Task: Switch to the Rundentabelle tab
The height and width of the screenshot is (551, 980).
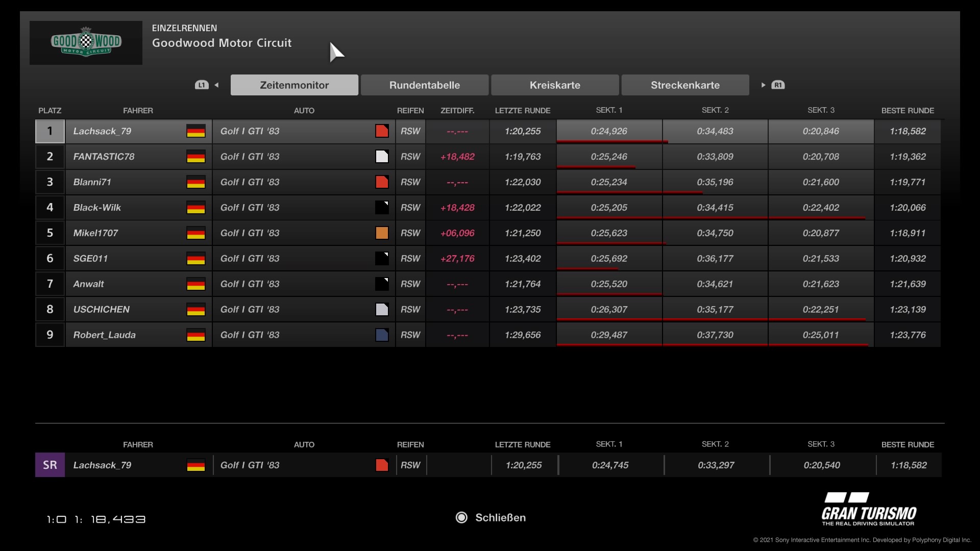Action: pyautogui.click(x=424, y=85)
